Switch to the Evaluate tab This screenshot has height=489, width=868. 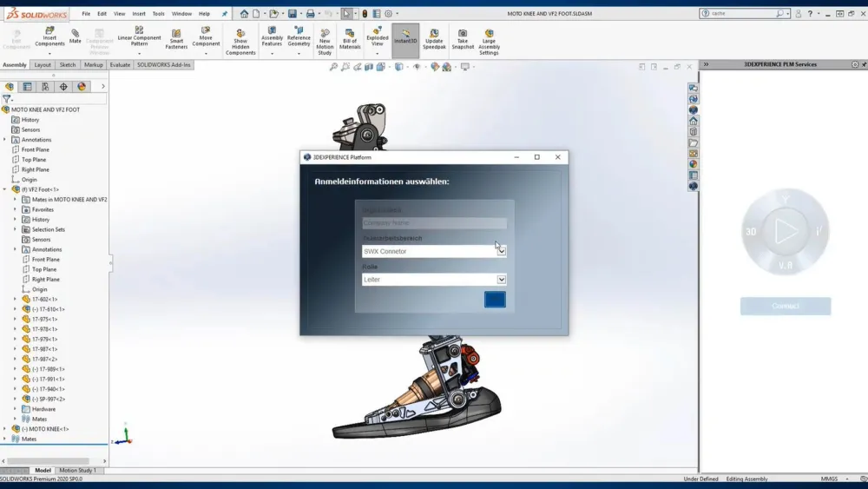tap(120, 65)
